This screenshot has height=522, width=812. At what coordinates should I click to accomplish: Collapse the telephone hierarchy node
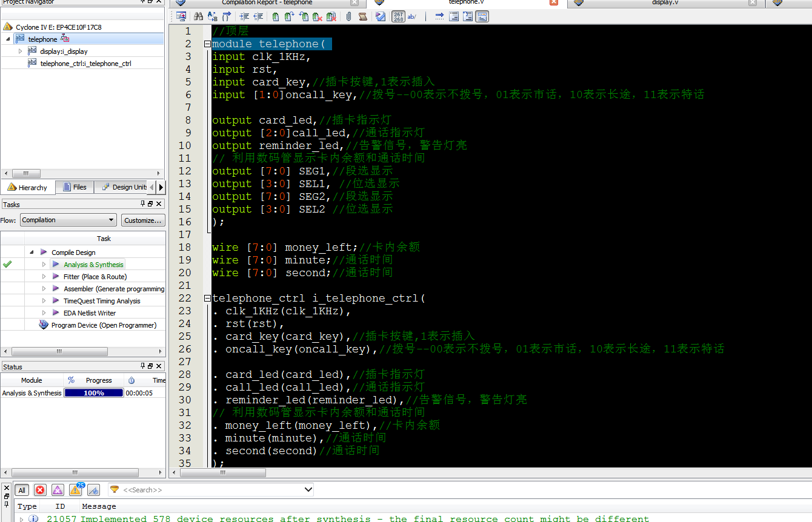(x=8, y=39)
